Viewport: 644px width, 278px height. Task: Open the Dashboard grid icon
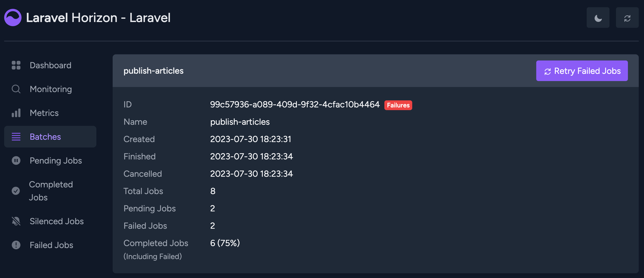16,65
